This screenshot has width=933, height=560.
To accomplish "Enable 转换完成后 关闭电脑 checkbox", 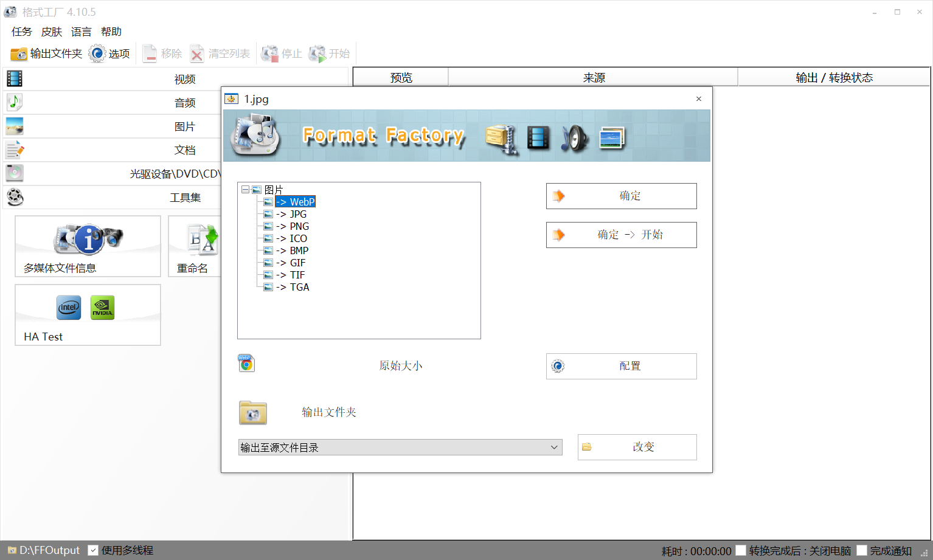I will (741, 550).
